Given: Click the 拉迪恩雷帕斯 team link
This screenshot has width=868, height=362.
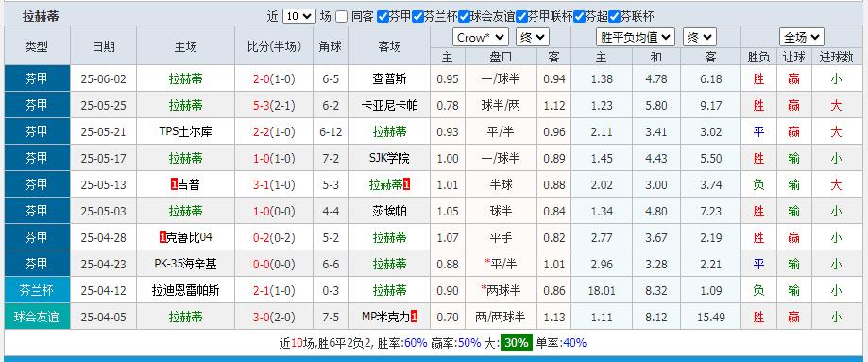Looking at the screenshot, I should 185,290.
